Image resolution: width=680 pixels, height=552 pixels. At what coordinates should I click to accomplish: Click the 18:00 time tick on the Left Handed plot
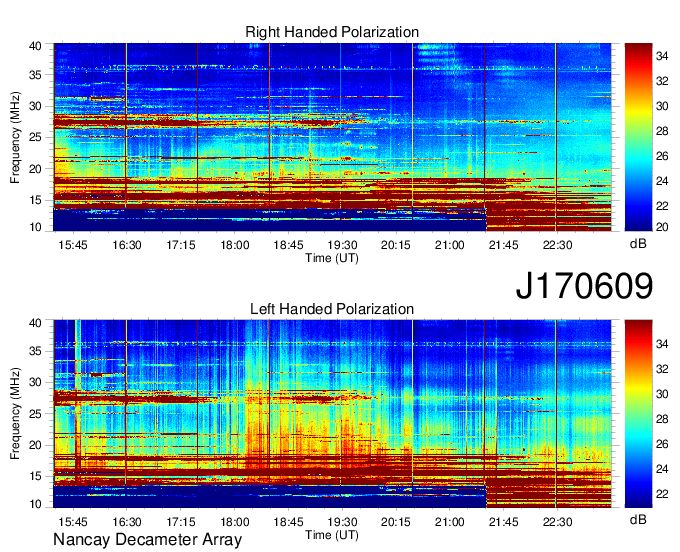[235, 522]
